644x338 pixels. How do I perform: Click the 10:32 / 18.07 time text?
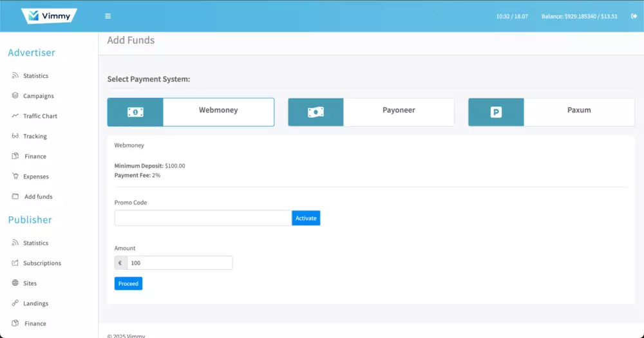pyautogui.click(x=512, y=17)
